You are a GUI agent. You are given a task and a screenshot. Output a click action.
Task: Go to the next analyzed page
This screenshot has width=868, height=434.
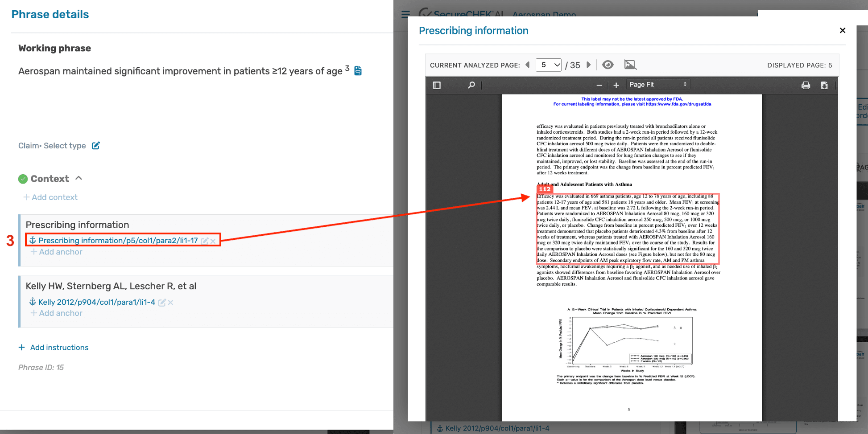[589, 65]
